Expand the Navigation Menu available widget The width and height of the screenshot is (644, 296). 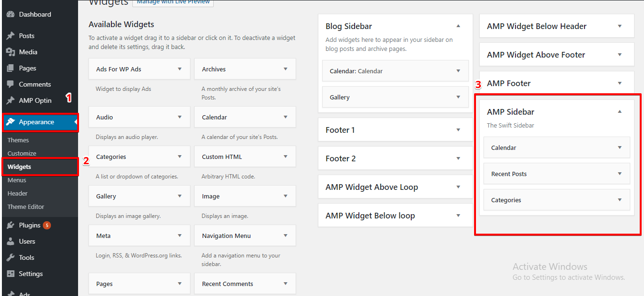coord(285,235)
